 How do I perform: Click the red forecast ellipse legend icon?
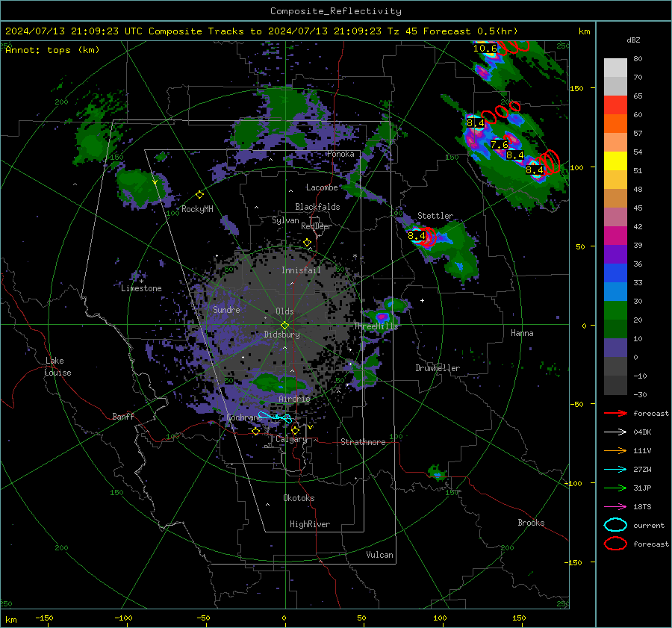615,544
